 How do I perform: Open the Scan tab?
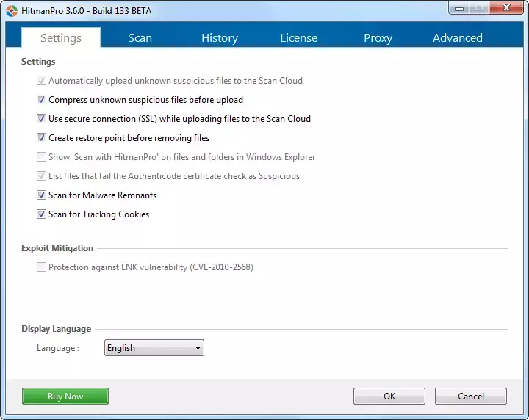tap(140, 37)
